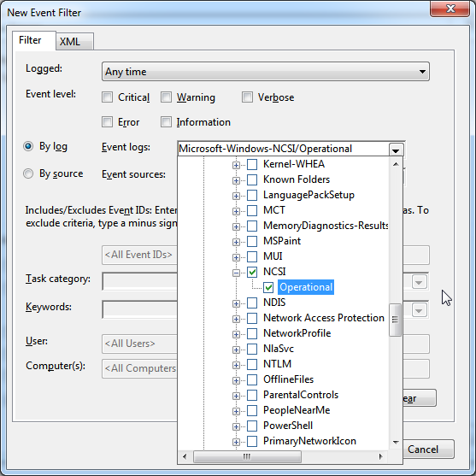Viewport: 476px width, 476px height.
Task: Close the New Event Filter dialog
Action: [x=450, y=9]
